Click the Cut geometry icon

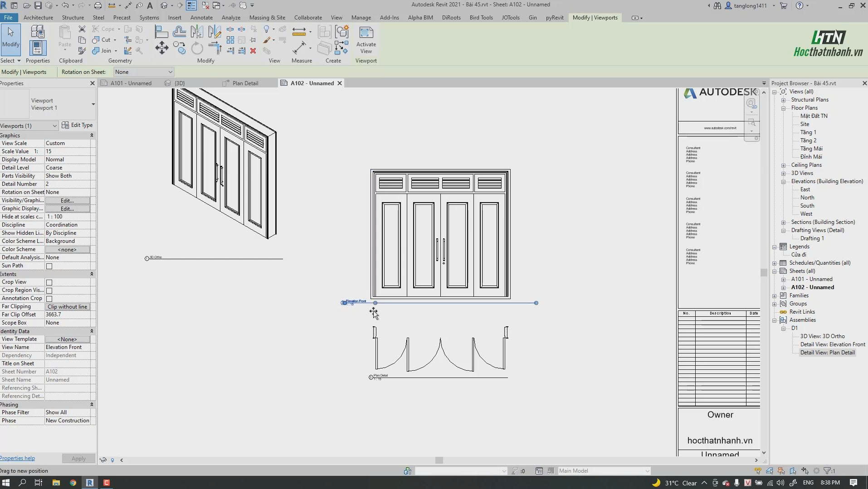point(96,40)
